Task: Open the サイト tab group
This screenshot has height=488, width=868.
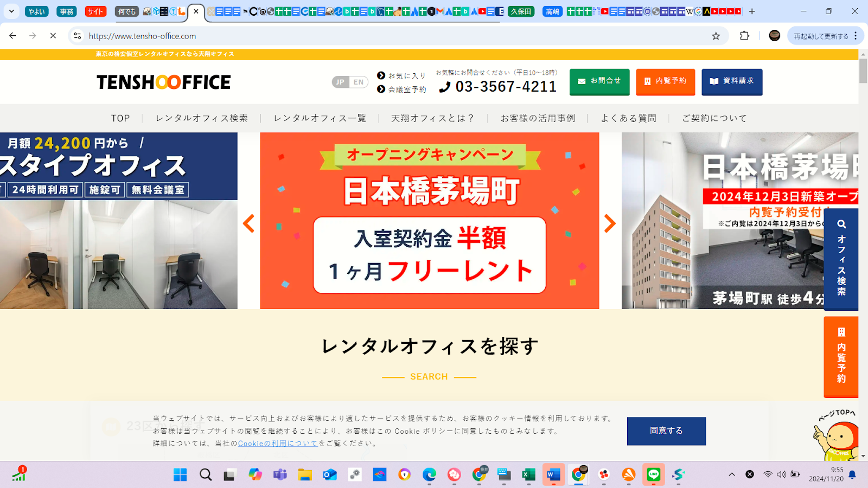Action: tap(96, 11)
